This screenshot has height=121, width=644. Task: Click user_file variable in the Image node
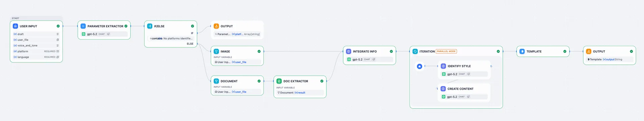239,62
